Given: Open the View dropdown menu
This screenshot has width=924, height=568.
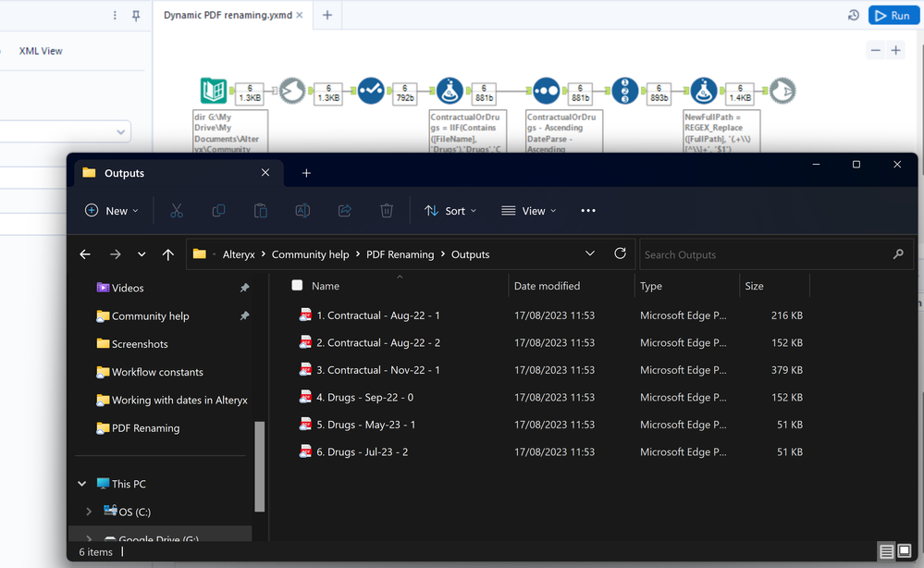Looking at the screenshot, I should pyautogui.click(x=528, y=211).
